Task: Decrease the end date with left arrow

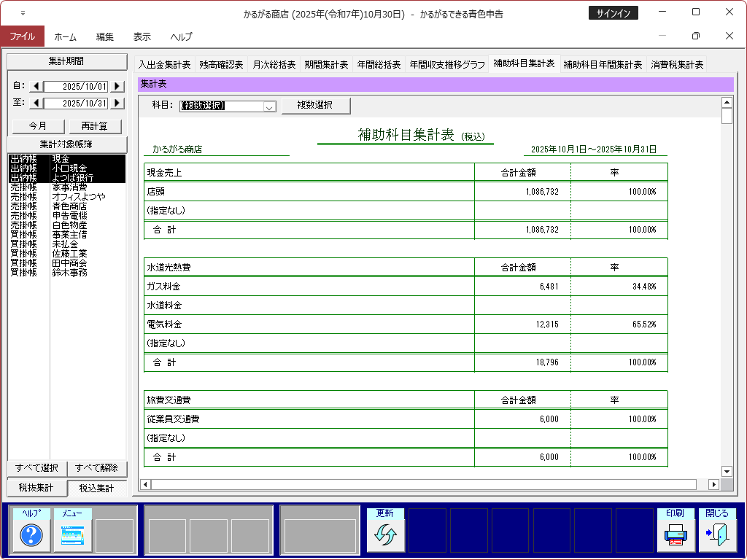Action: 36,104
